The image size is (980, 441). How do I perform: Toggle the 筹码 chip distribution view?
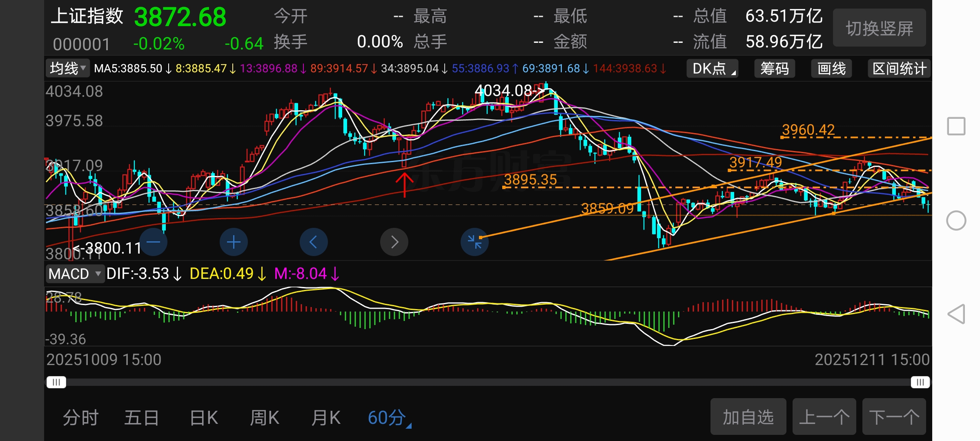[x=774, y=69]
